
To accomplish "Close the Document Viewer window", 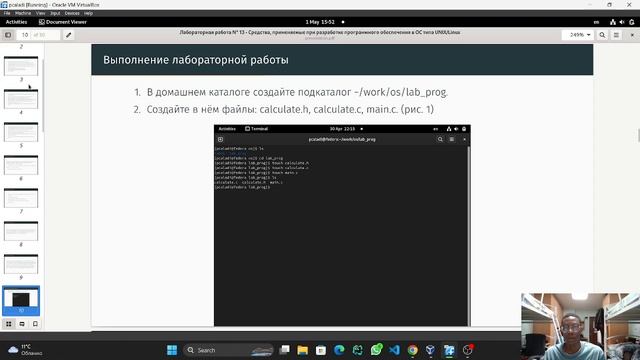I will (x=632, y=35).
